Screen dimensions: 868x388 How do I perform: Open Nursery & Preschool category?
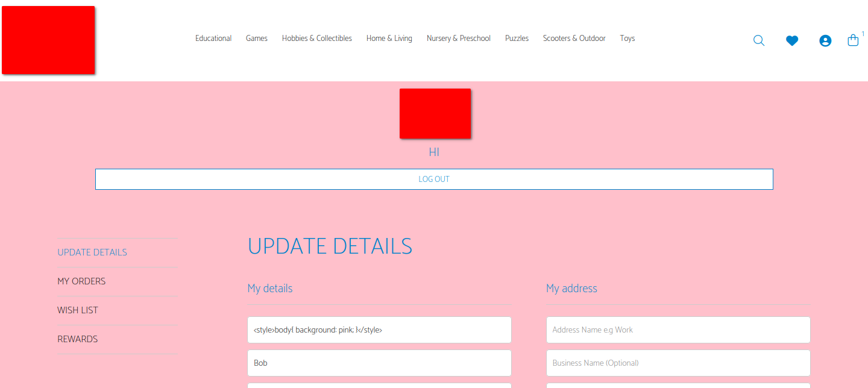[x=459, y=39]
